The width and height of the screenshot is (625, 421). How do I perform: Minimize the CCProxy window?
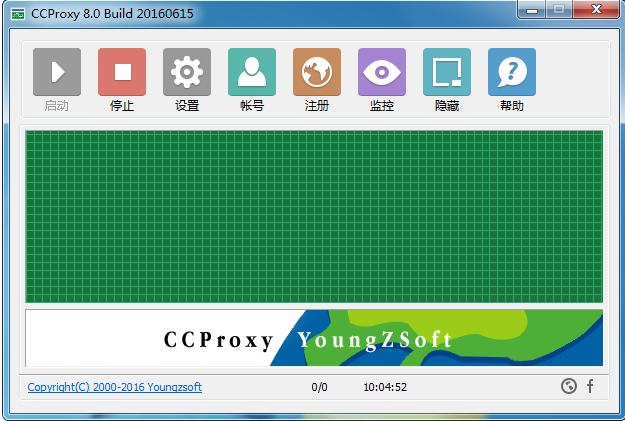tap(532, 10)
